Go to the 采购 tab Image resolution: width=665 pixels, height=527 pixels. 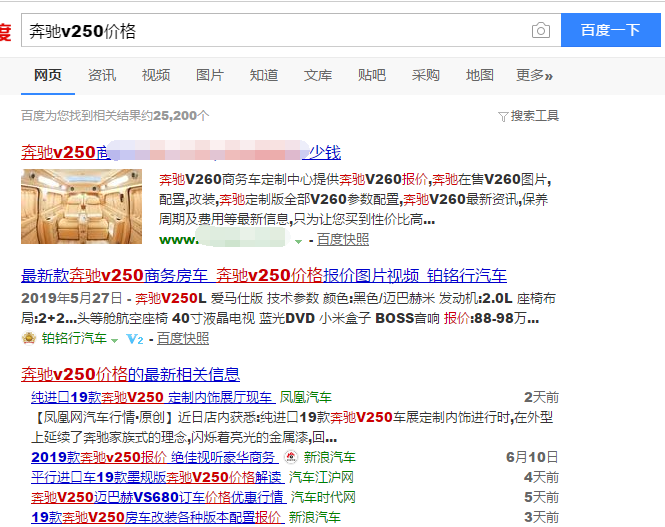(425, 75)
